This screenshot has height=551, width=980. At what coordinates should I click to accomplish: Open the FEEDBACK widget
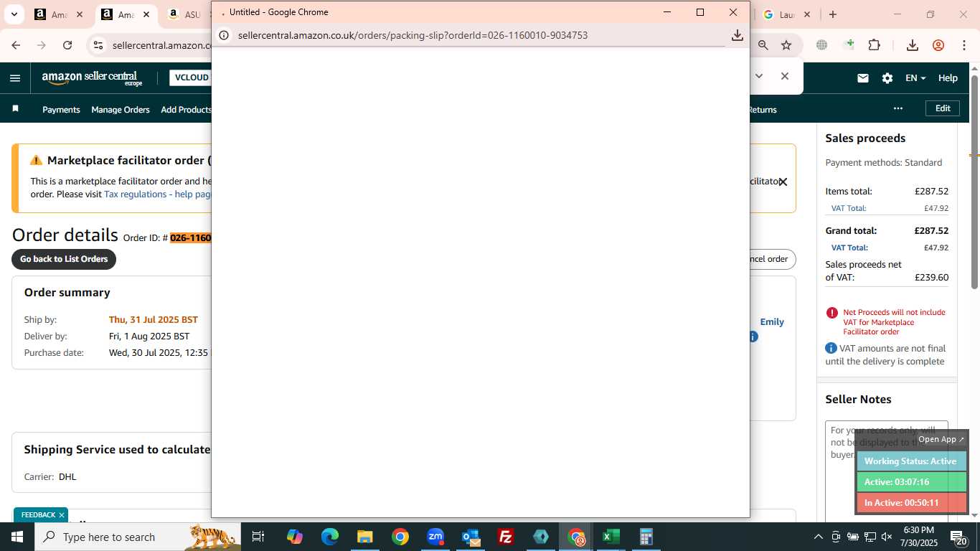38,515
